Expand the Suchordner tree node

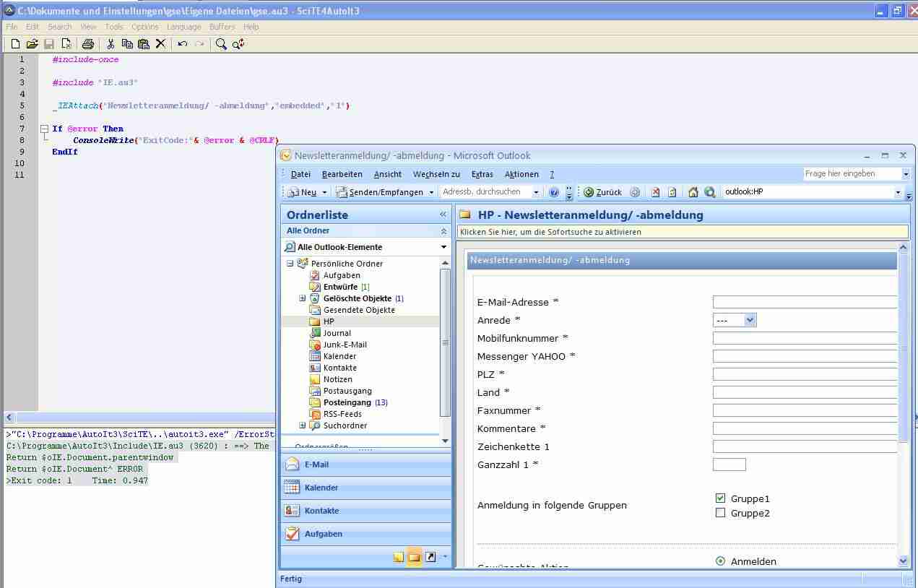click(303, 425)
